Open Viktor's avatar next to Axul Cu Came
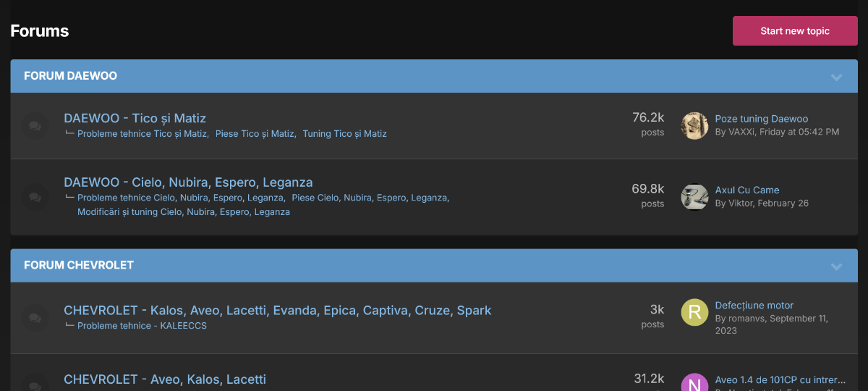Image resolution: width=868 pixels, height=391 pixels. coord(694,197)
